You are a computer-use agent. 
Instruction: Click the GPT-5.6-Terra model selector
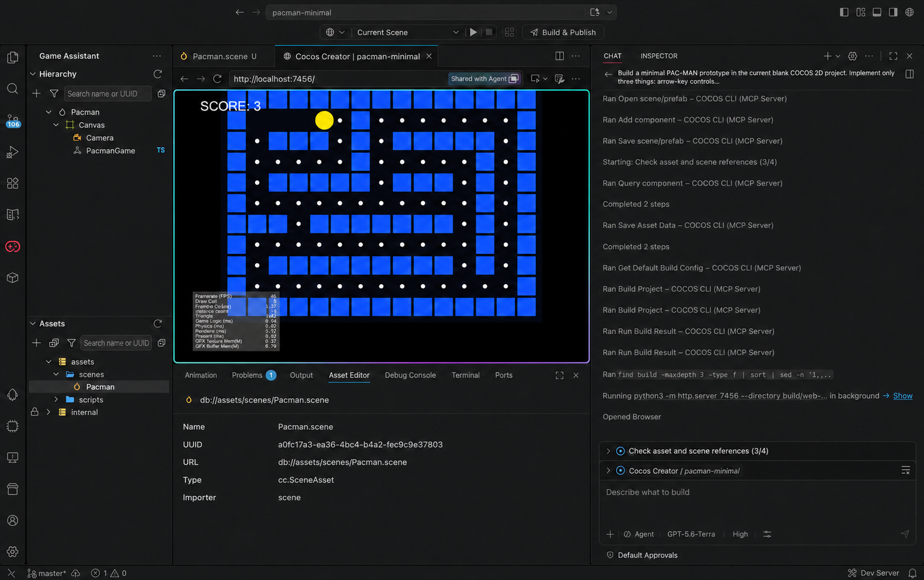[691, 534]
